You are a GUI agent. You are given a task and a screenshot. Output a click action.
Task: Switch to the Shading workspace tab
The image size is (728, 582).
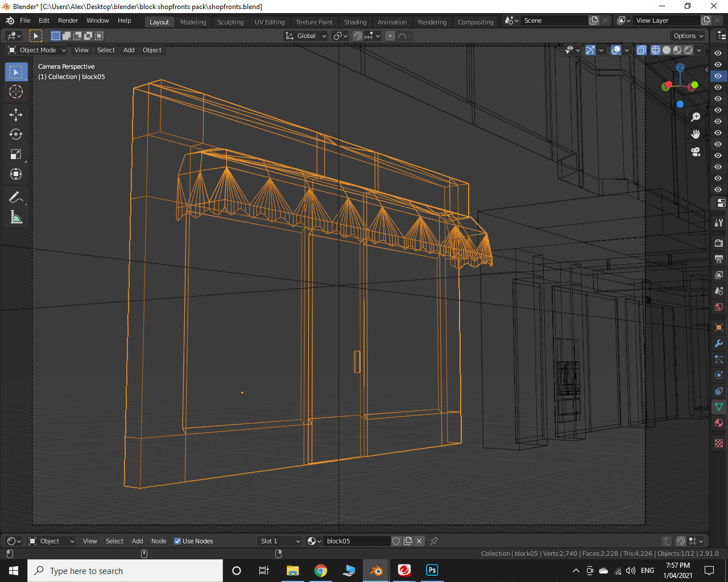coord(355,22)
